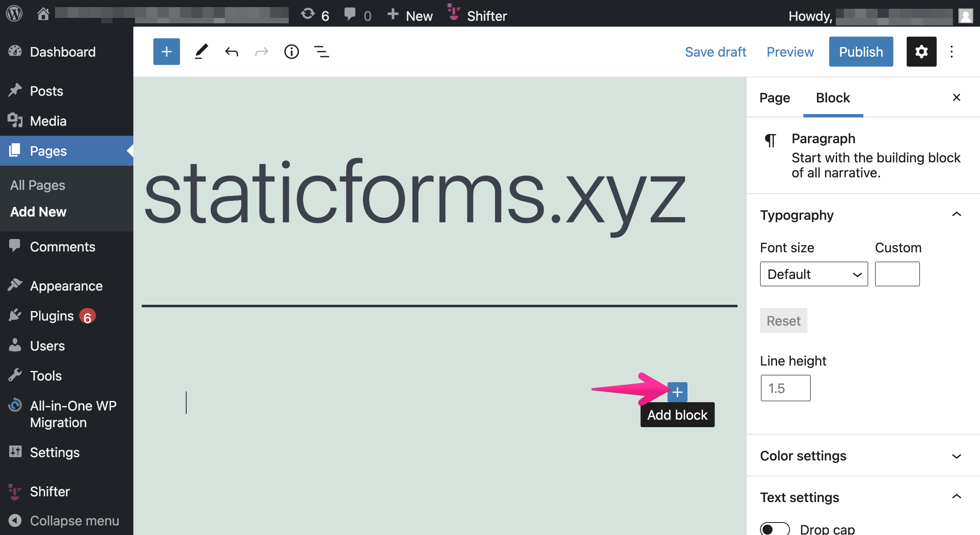Select the Tools pencil icon

[202, 52]
